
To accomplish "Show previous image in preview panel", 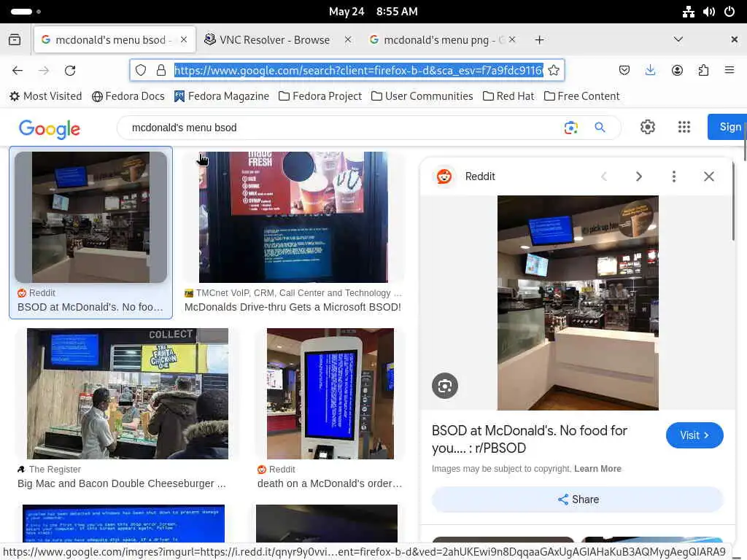I will (x=604, y=176).
